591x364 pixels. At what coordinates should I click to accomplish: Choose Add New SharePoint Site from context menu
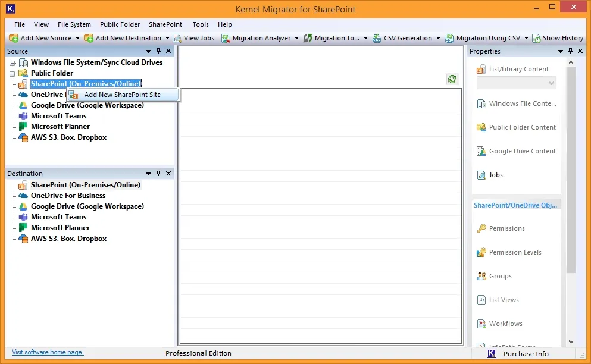pos(123,95)
